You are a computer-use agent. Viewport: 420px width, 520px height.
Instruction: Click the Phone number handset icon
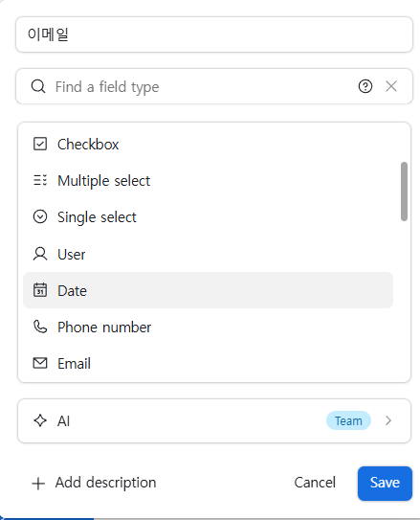(x=40, y=327)
